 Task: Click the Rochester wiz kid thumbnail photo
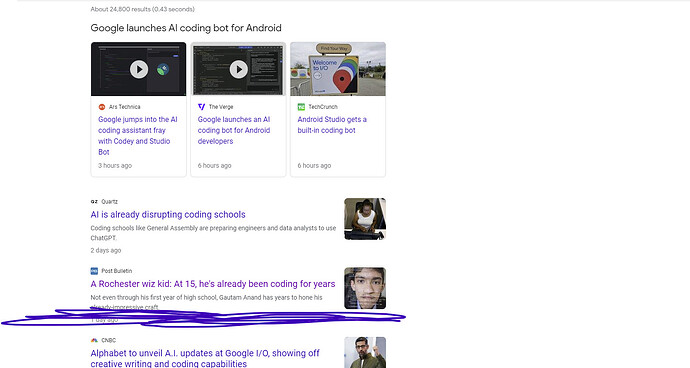[x=365, y=288]
